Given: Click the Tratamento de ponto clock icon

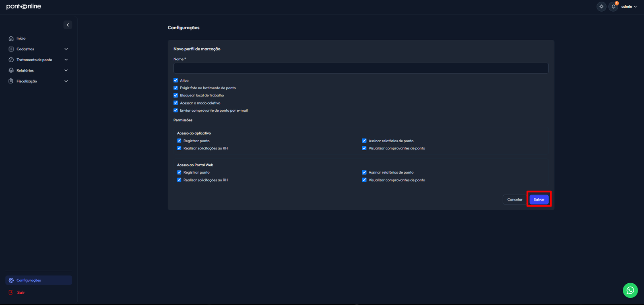Looking at the screenshot, I should [x=11, y=60].
